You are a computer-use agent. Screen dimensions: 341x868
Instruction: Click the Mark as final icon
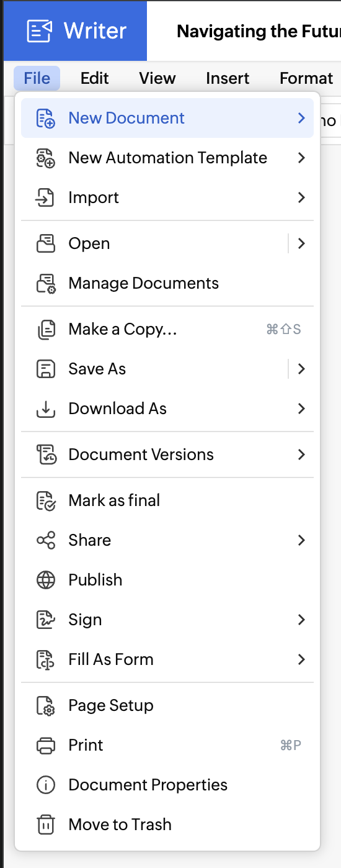[46, 500]
